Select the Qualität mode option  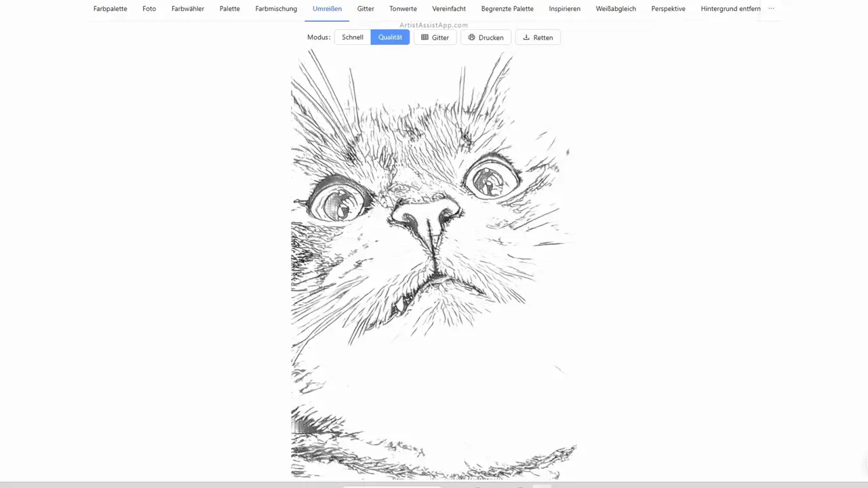pos(390,37)
